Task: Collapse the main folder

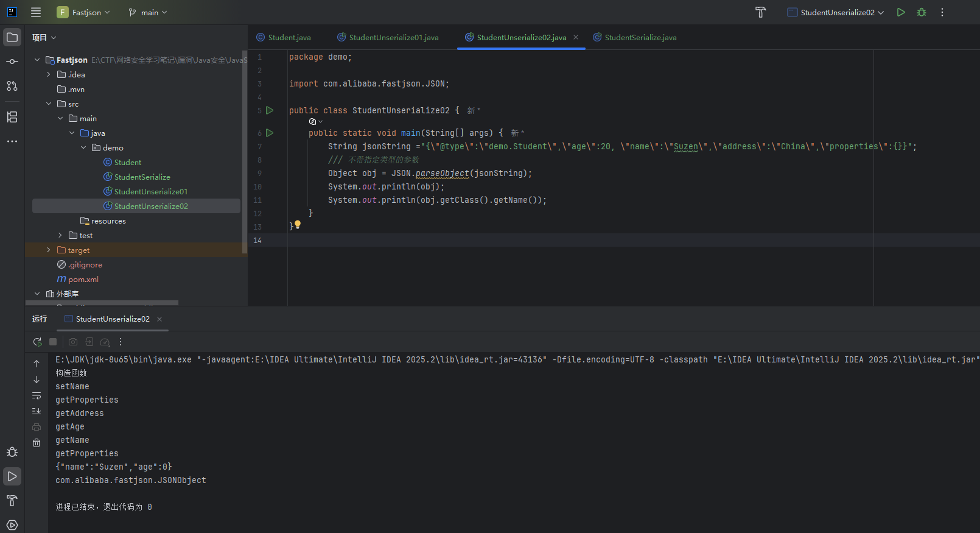Action: pyautogui.click(x=60, y=118)
